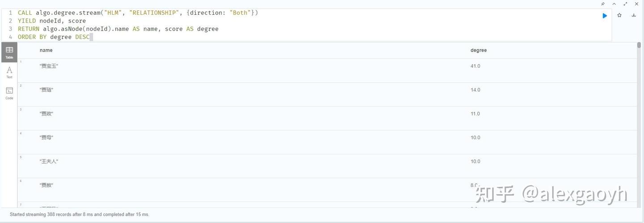The image size is (644, 223).
Task: Switch to Text view
Action: pos(9,72)
